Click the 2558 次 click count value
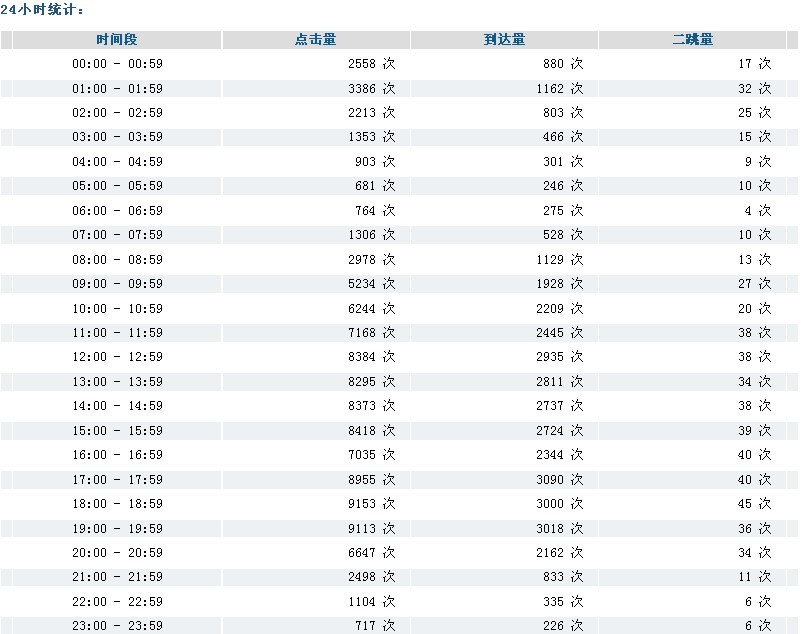This screenshot has height=634, width=801. tap(371, 64)
